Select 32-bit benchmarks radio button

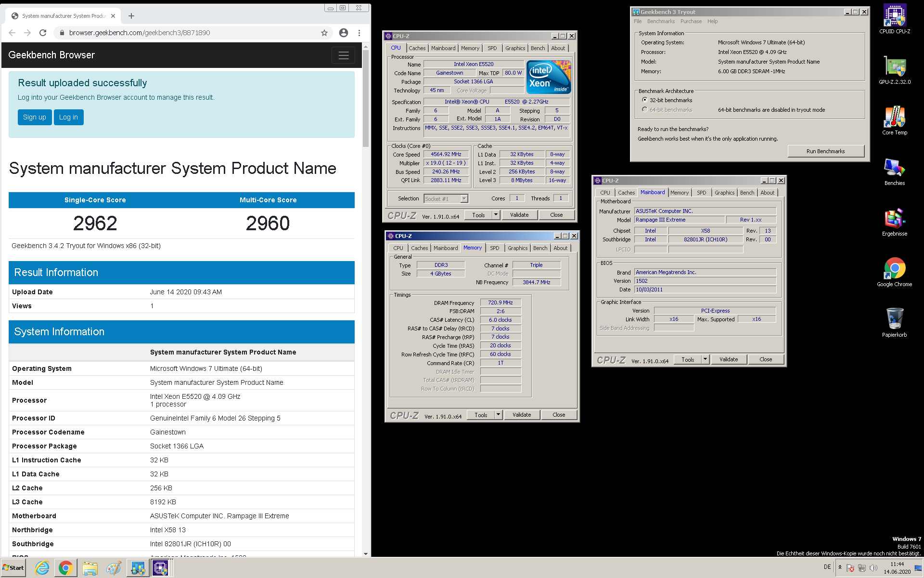(645, 100)
